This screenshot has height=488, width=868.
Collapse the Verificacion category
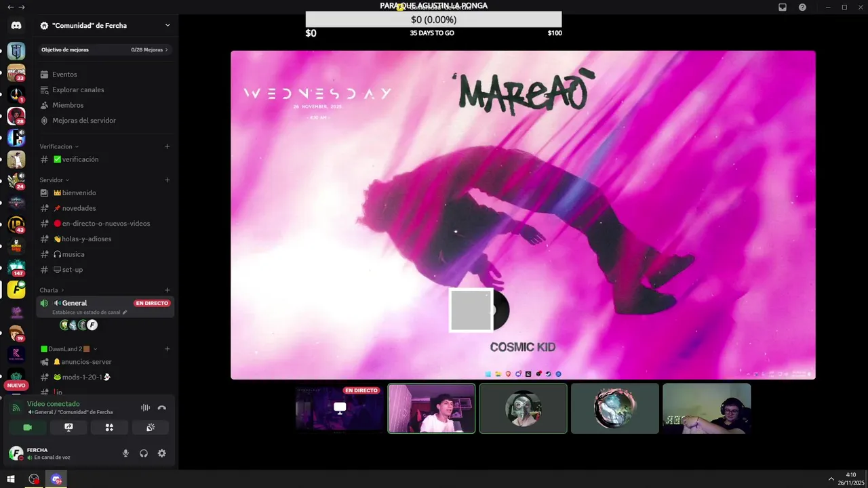59,146
